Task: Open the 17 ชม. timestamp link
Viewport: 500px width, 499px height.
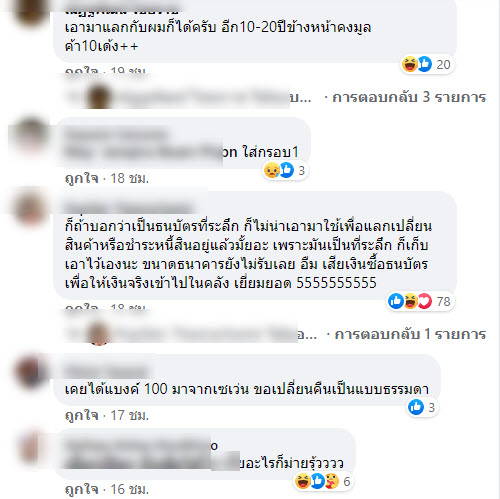Action: (x=129, y=415)
